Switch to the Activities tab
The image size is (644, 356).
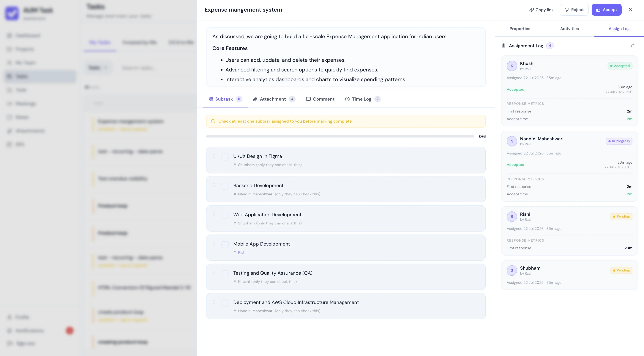coord(569,29)
